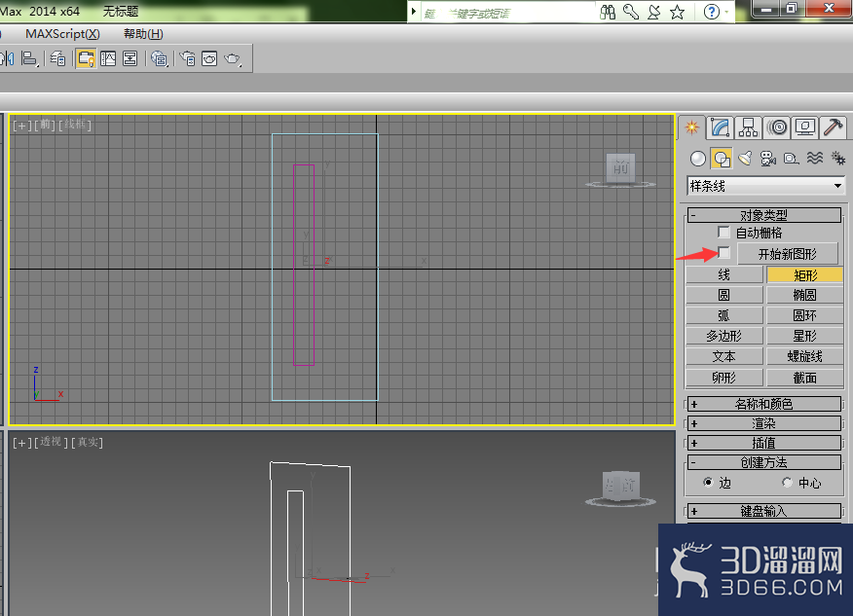
Task: Open the Utilities hammer tab
Action: [x=834, y=127]
